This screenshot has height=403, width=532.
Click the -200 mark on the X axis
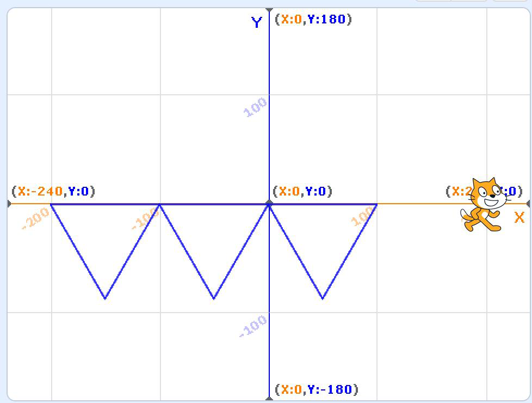tap(36, 219)
